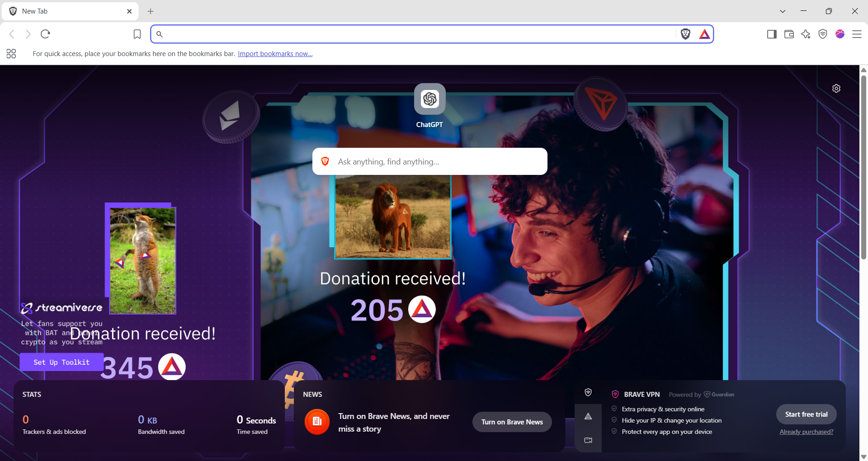This screenshot has width=868, height=461.
Task: Click search magnifier in address bar
Action: coord(160,34)
